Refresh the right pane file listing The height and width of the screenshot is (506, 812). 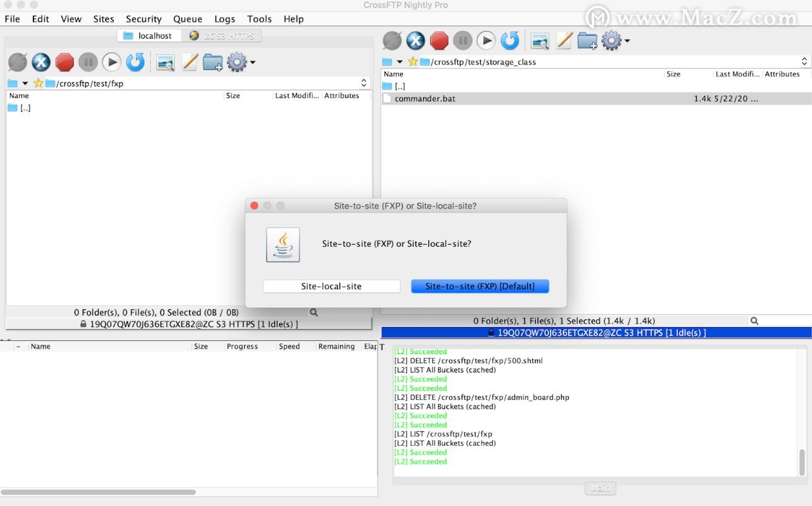point(510,40)
